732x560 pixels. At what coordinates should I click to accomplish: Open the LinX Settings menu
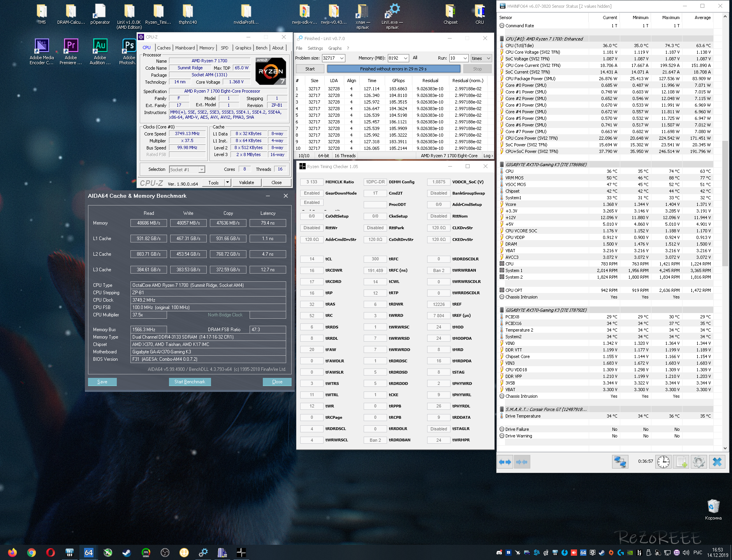[x=315, y=48]
